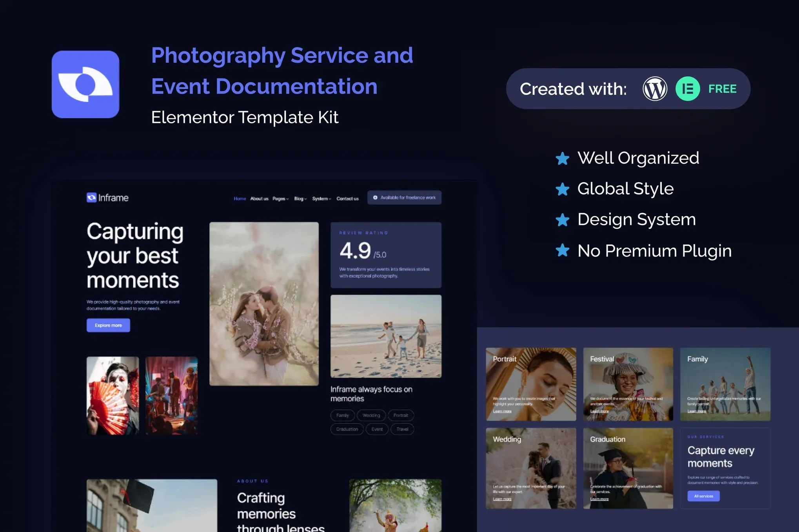
Task: Click the WordPress logo icon
Action: coord(655,89)
